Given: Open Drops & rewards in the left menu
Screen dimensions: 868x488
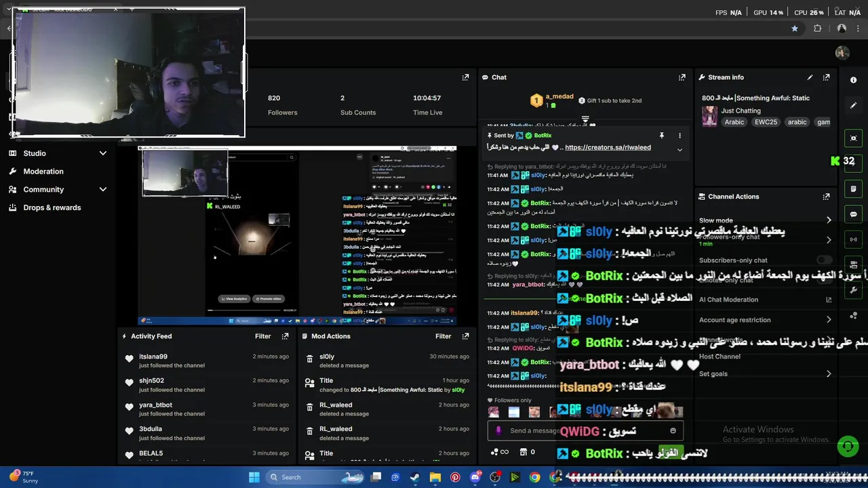Looking at the screenshot, I should [x=52, y=207].
